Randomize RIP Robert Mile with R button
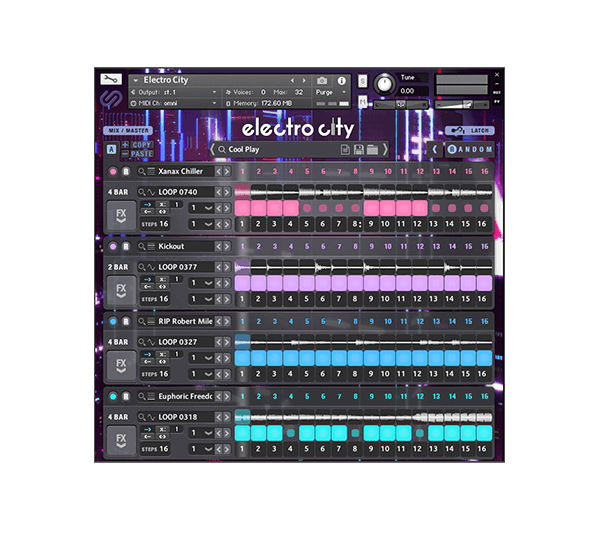 click(126, 321)
